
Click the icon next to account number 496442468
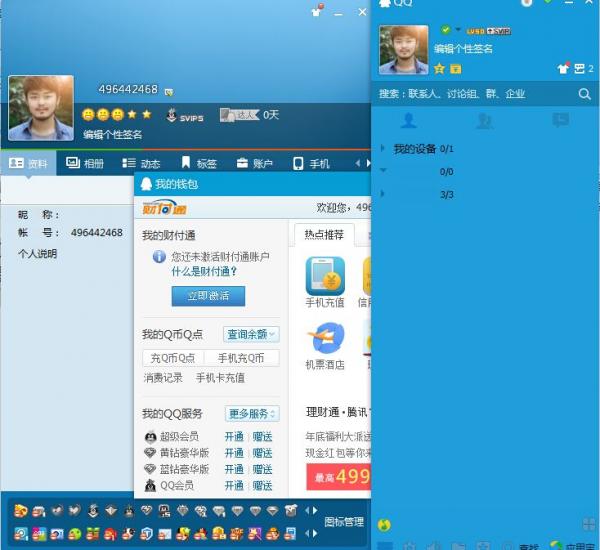pyautogui.click(x=169, y=92)
